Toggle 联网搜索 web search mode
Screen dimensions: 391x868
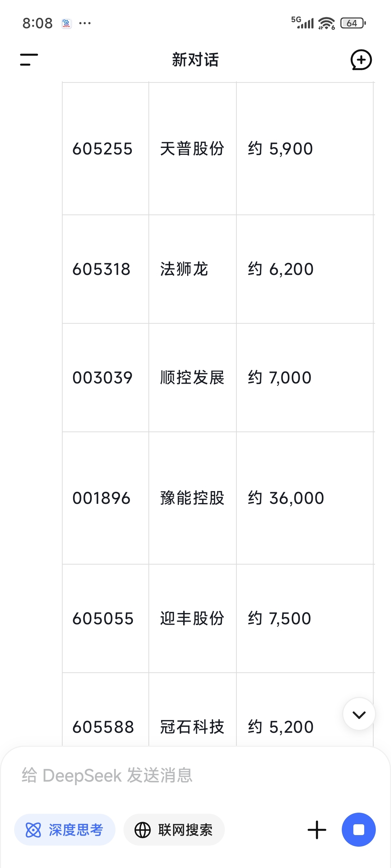[174, 830]
